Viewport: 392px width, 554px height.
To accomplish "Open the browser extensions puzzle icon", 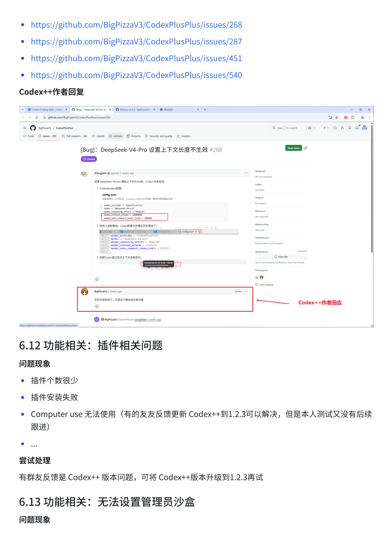I will pyautogui.click(x=353, y=117).
